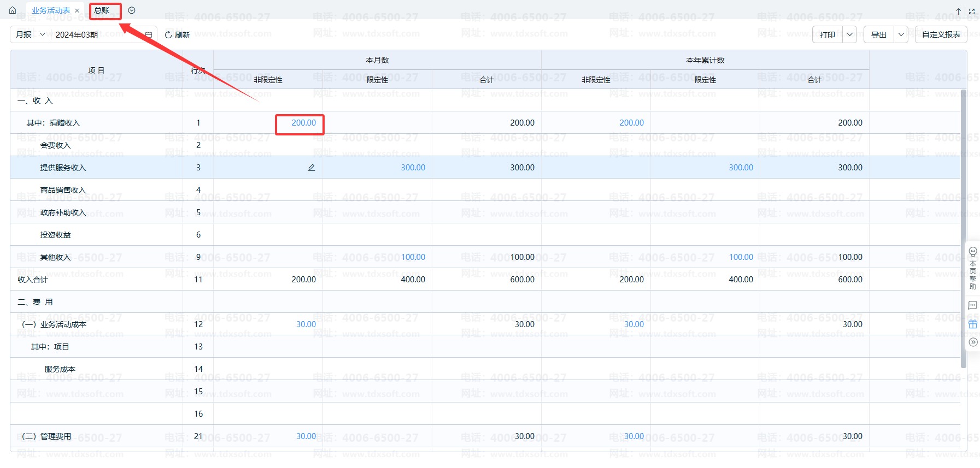The width and height of the screenshot is (980, 468).
Task: Switch to the 总账 tab
Action: tap(102, 10)
